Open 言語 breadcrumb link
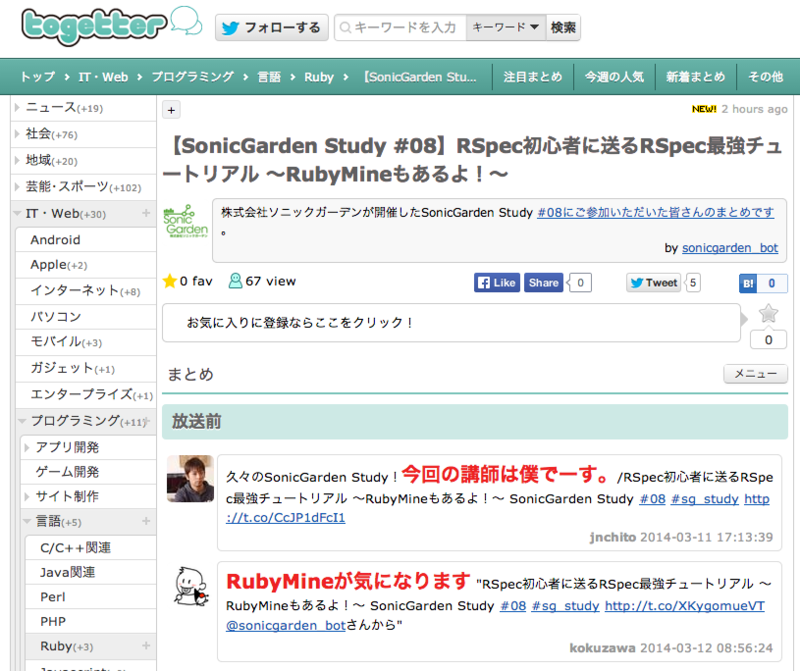Screen dimensions: 800x671 [269, 77]
